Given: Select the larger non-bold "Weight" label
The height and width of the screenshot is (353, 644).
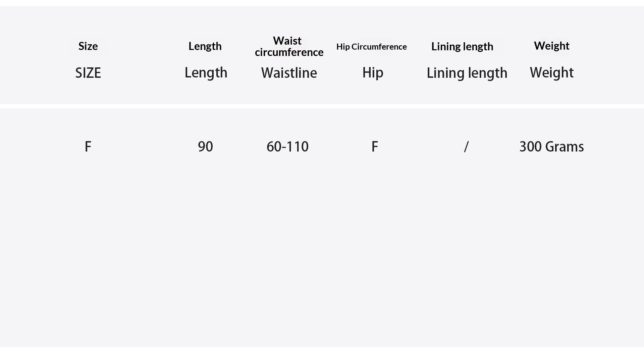Looking at the screenshot, I should [x=551, y=73].
